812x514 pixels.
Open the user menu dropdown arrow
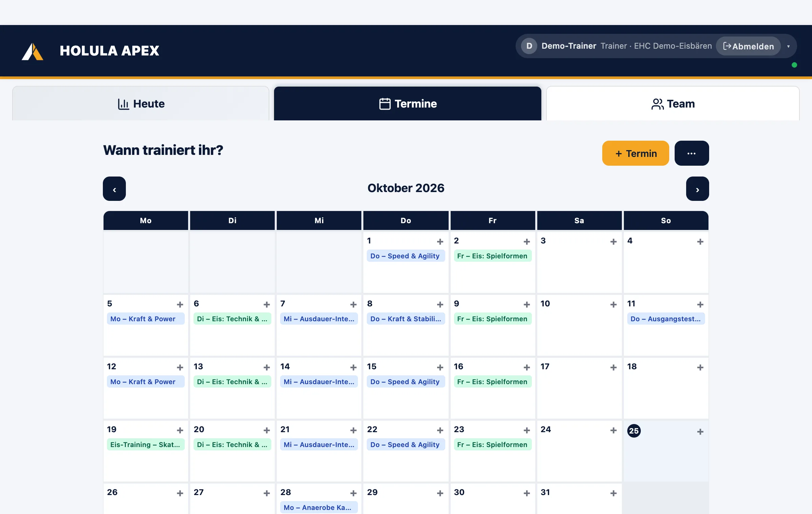(x=789, y=46)
